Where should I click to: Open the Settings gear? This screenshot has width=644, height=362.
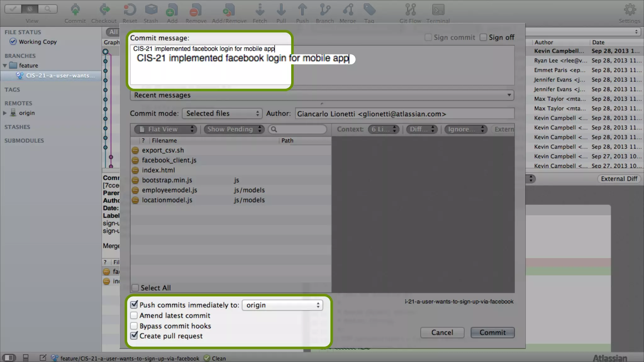(630, 10)
